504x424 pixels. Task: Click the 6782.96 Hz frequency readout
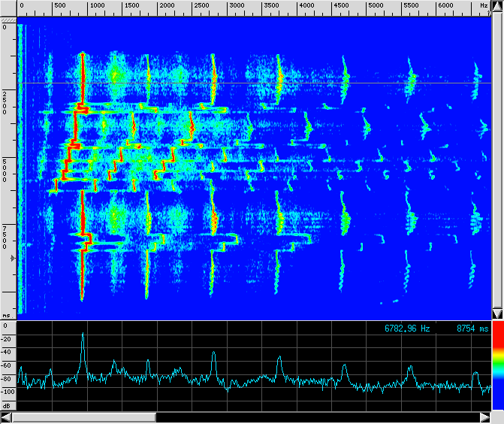tap(407, 329)
